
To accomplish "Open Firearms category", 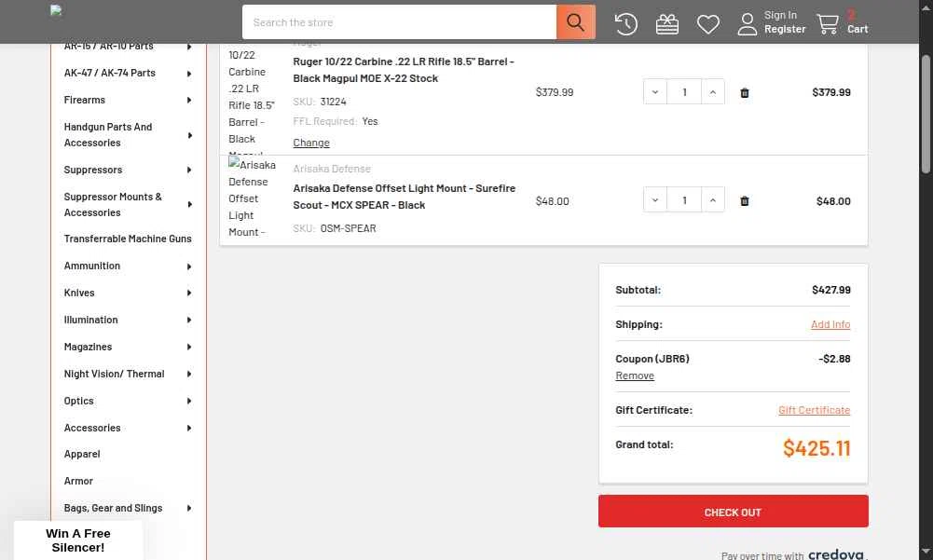I will coord(85,100).
